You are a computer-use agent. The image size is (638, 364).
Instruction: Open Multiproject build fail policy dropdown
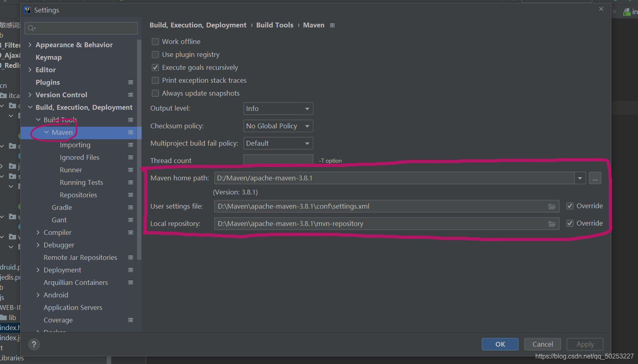(278, 143)
